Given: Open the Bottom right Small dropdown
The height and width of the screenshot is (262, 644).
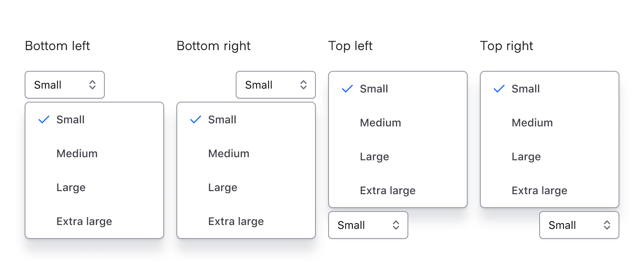Looking at the screenshot, I should pyautogui.click(x=275, y=85).
